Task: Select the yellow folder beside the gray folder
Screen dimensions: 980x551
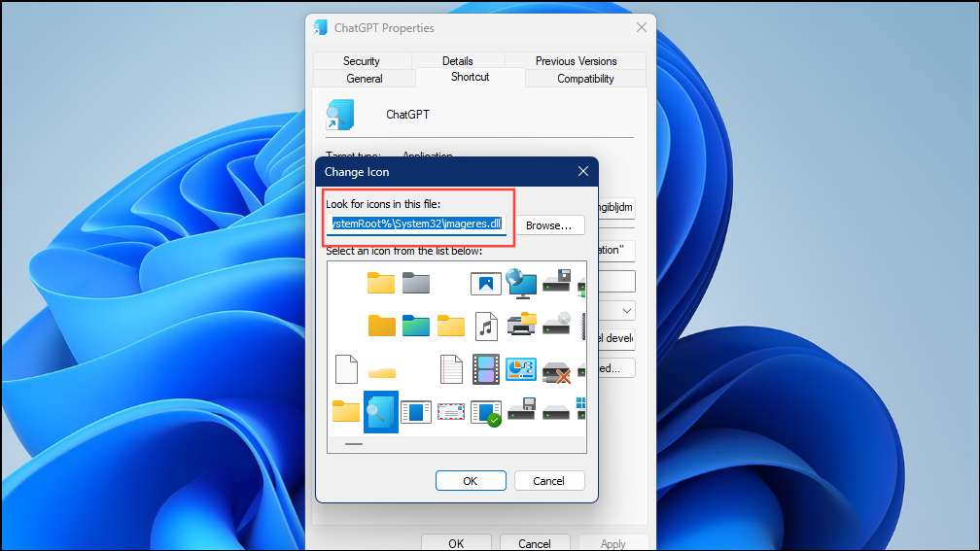Action: click(381, 283)
